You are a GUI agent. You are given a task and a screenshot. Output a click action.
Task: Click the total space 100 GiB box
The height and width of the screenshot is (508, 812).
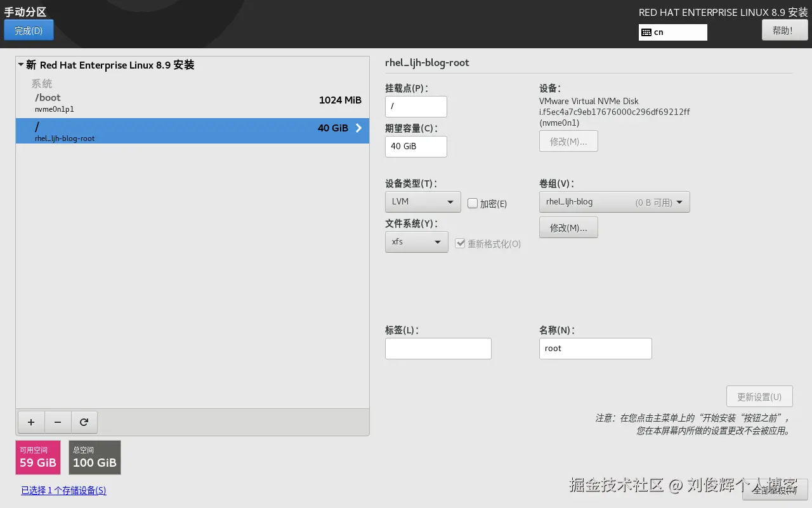[x=95, y=458]
